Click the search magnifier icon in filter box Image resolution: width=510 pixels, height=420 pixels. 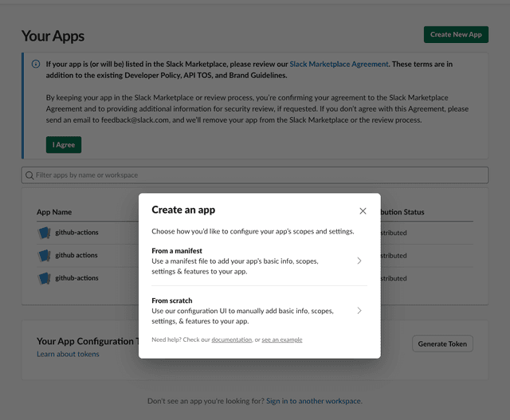tap(29, 175)
